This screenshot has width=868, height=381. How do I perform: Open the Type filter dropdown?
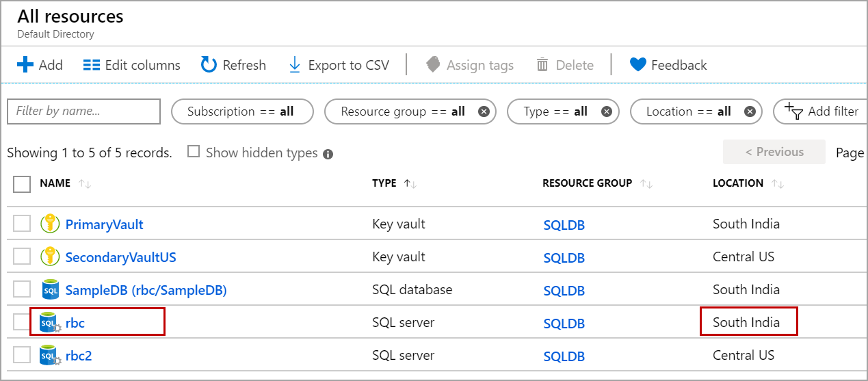click(x=555, y=111)
